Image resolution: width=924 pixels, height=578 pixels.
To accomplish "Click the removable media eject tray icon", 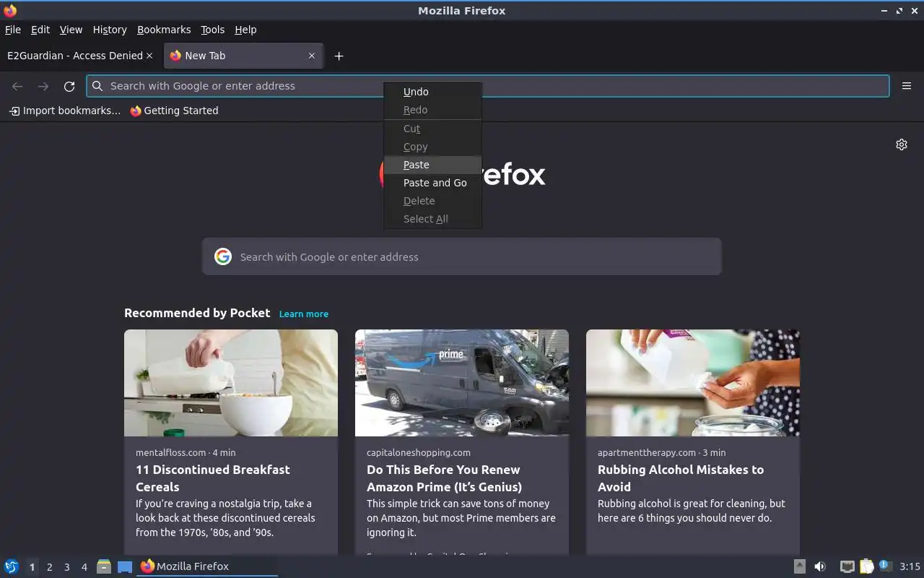I will point(799,566).
